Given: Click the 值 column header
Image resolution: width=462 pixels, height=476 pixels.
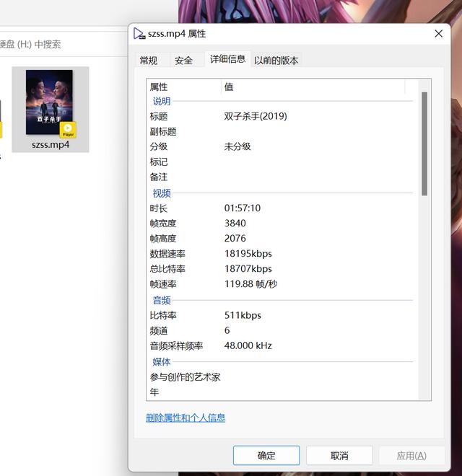Looking at the screenshot, I should coord(313,87).
